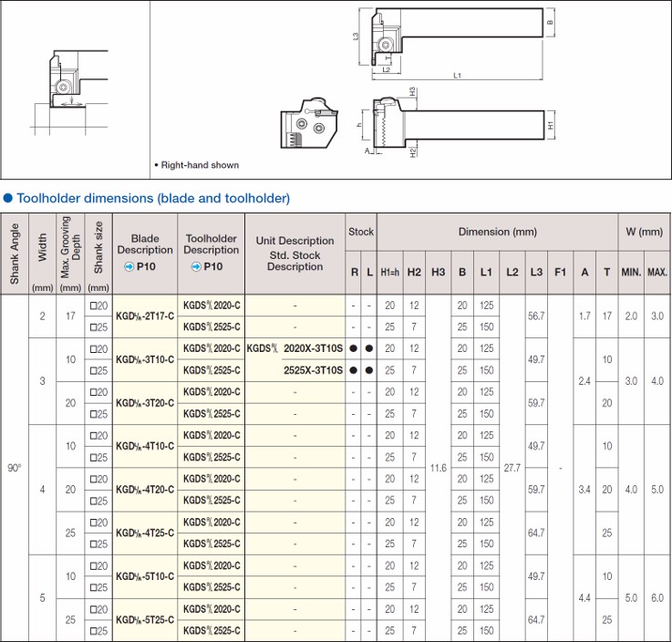Click the "H3" table column header

(x=438, y=272)
